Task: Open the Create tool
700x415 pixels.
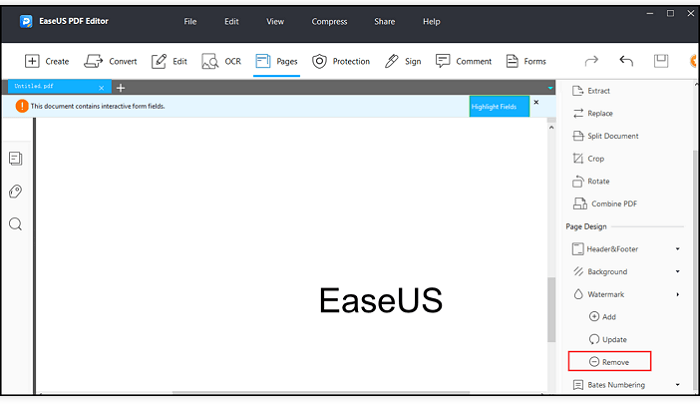Action: point(47,61)
